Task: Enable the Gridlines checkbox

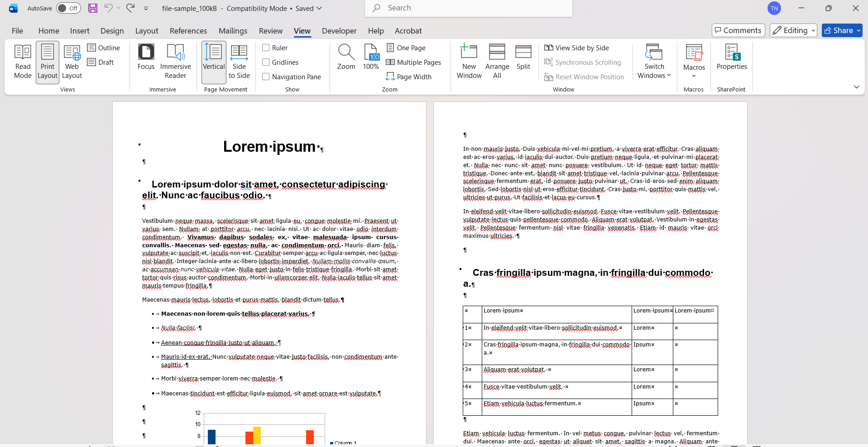Action: [x=266, y=62]
